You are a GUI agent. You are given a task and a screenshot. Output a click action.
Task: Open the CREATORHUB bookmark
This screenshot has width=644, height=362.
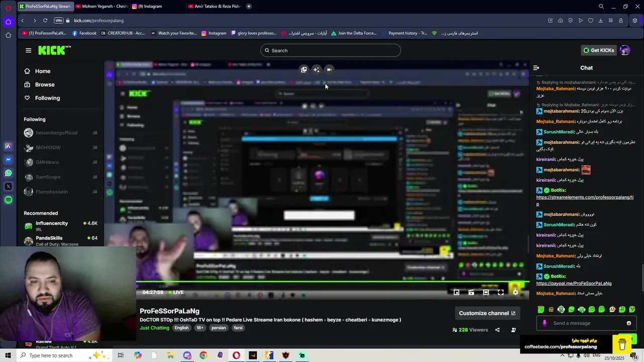(x=123, y=33)
